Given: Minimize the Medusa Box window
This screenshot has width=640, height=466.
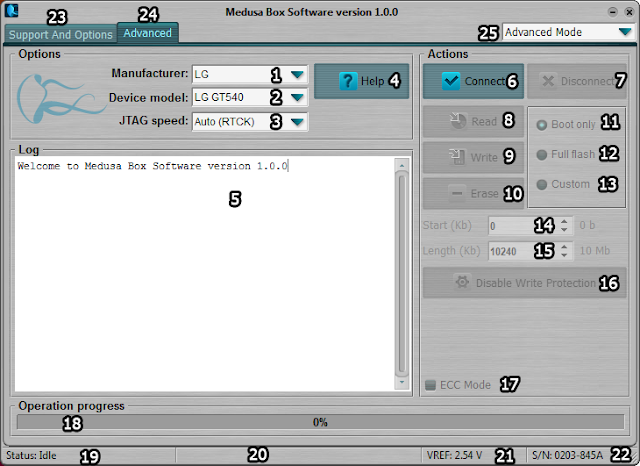Looking at the screenshot, I should tap(612, 12).
